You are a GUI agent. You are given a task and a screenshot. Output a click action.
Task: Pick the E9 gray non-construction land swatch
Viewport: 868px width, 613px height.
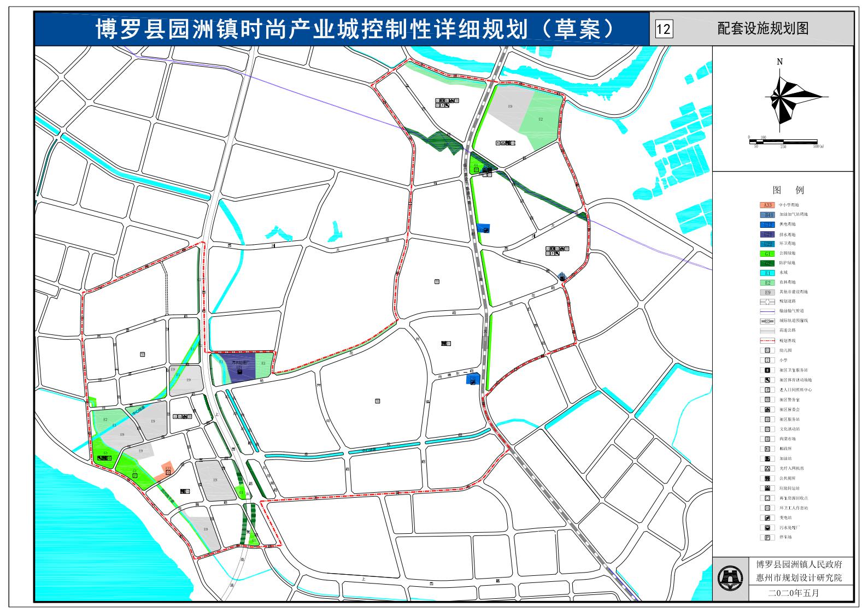[x=767, y=292]
